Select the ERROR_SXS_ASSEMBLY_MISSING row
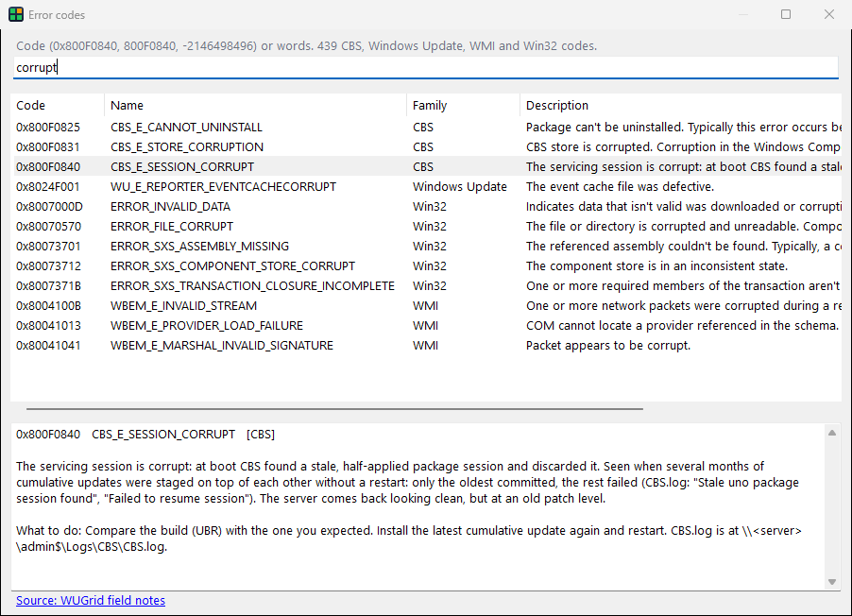Viewport: 852px width, 616px height. [426, 247]
